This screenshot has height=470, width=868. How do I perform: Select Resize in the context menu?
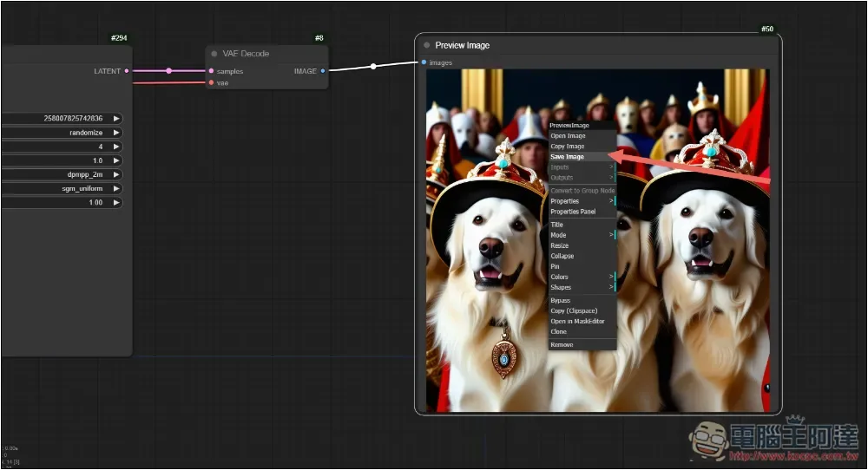pos(582,245)
